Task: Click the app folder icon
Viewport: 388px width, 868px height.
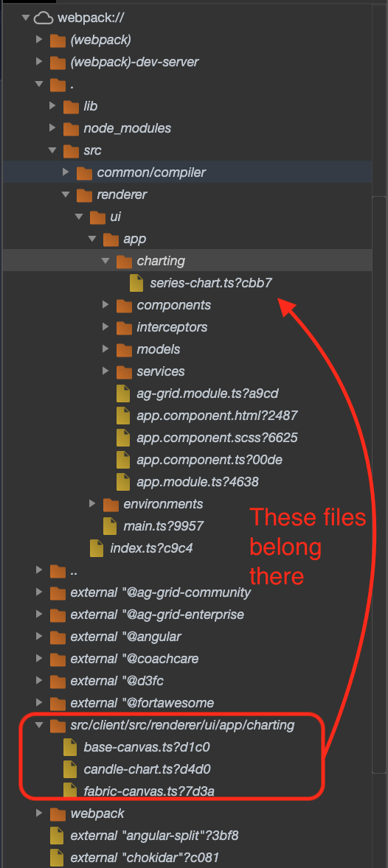Action: [111, 239]
